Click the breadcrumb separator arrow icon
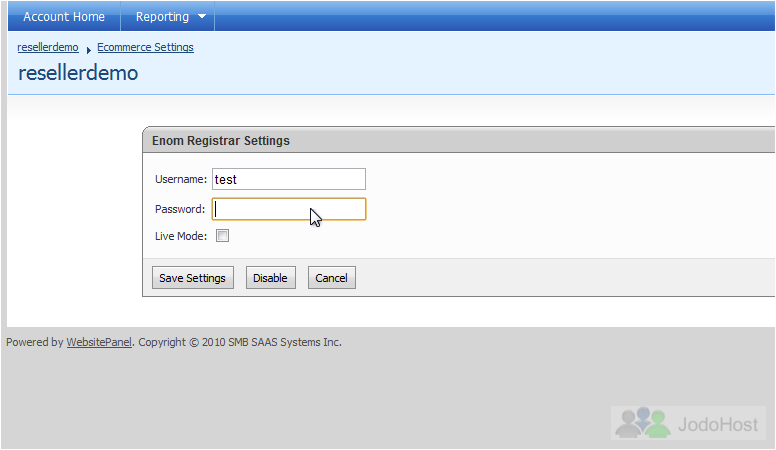This screenshot has height=450, width=776. (x=88, y=50)
